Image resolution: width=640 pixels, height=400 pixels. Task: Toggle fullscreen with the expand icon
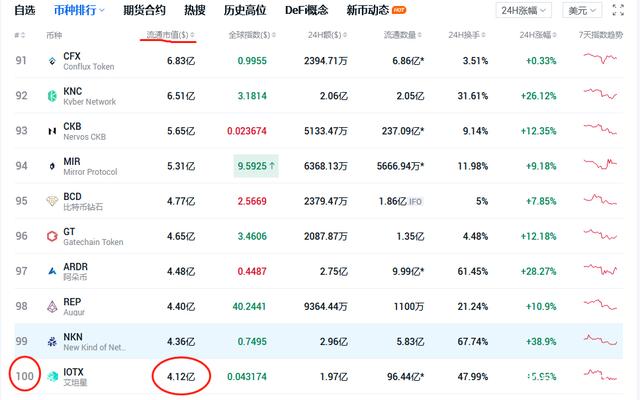pos(618,10)
